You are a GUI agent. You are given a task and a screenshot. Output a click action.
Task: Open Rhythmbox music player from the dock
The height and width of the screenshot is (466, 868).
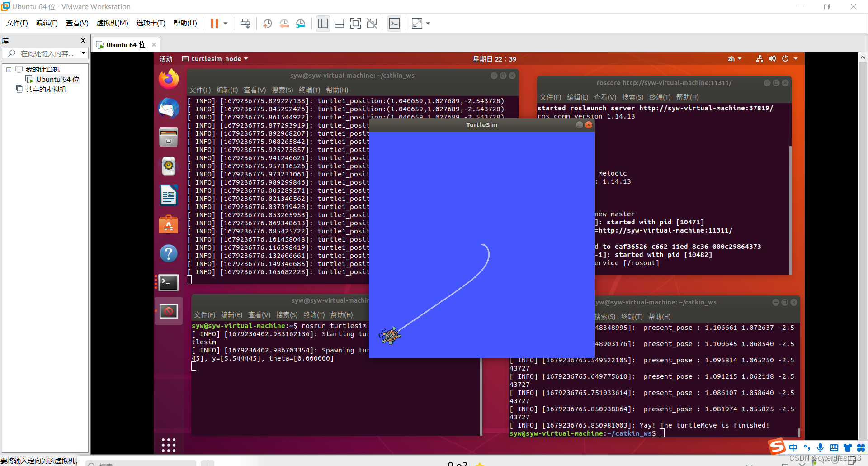169,166
